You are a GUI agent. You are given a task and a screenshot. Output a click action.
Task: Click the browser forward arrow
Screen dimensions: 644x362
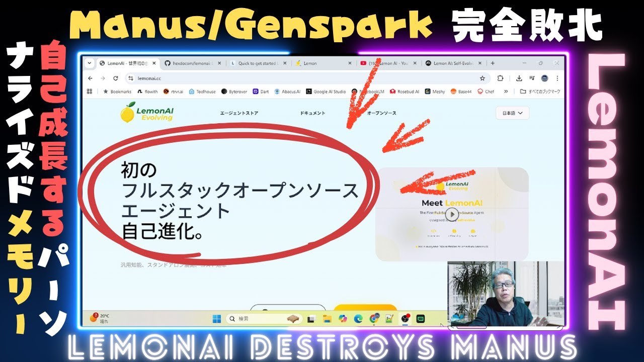103,78
